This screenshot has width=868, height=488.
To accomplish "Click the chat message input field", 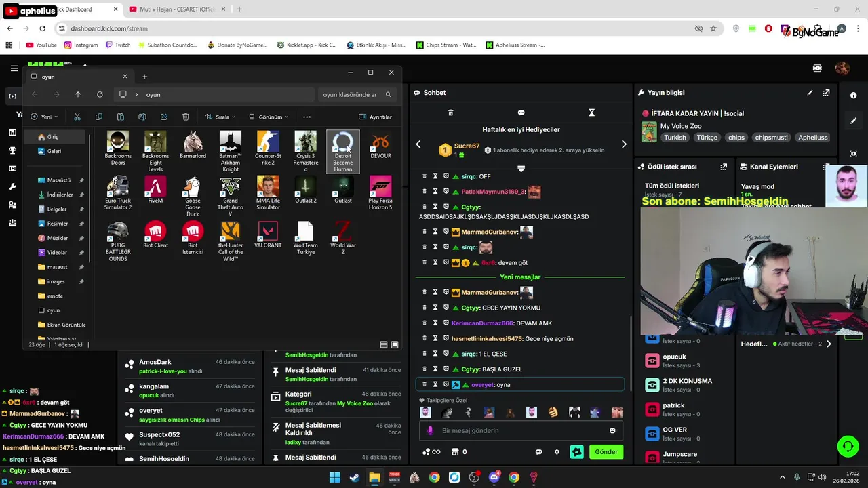I will point(521,430).
